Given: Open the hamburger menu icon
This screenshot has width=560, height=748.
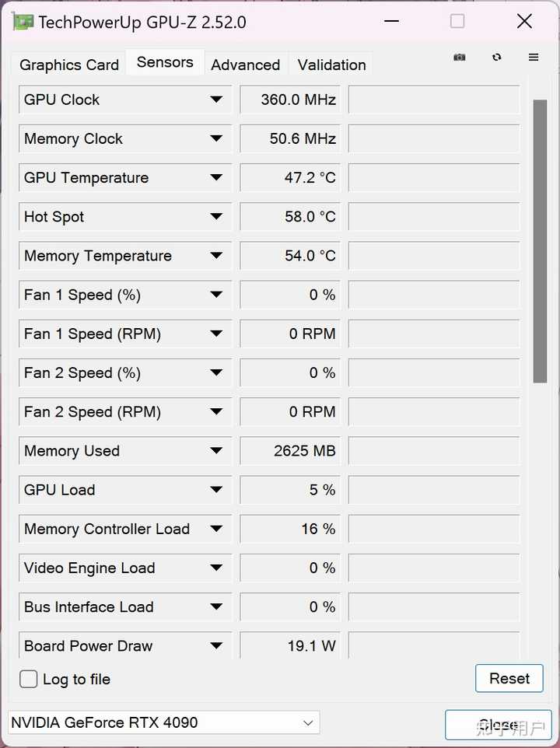Looking at the screenshot, I should (534, 58).
